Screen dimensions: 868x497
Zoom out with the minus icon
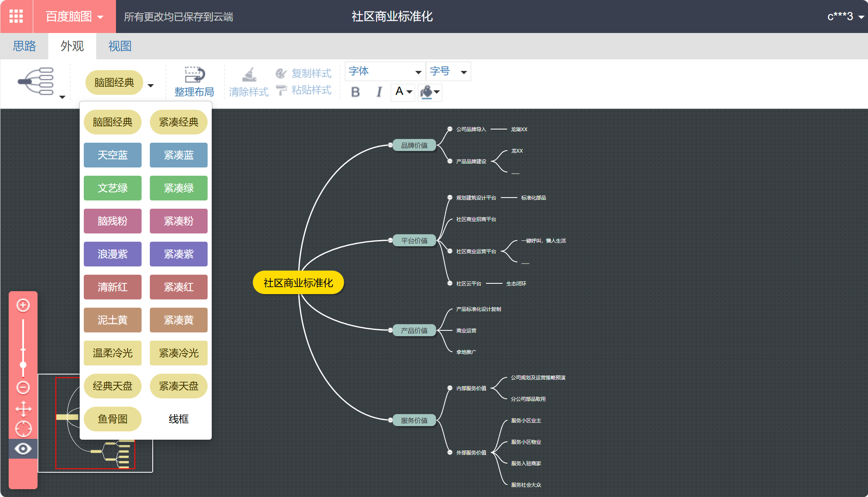23,387
